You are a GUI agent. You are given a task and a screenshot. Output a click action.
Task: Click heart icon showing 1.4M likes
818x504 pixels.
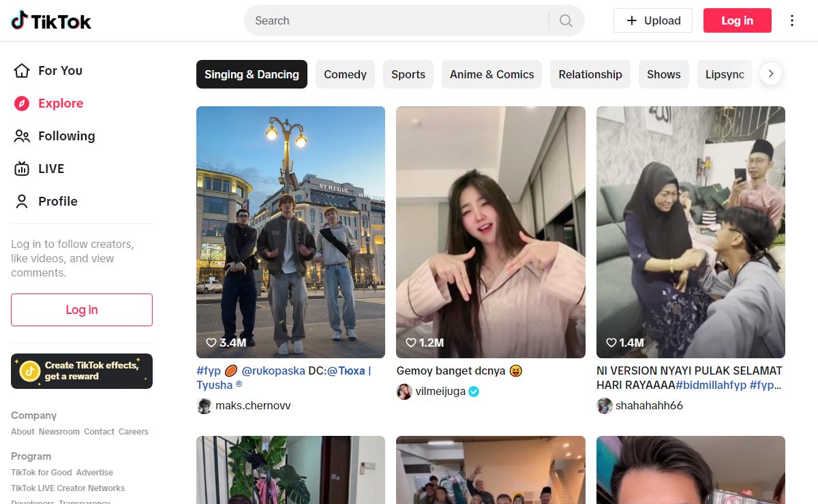click(611, 343)
